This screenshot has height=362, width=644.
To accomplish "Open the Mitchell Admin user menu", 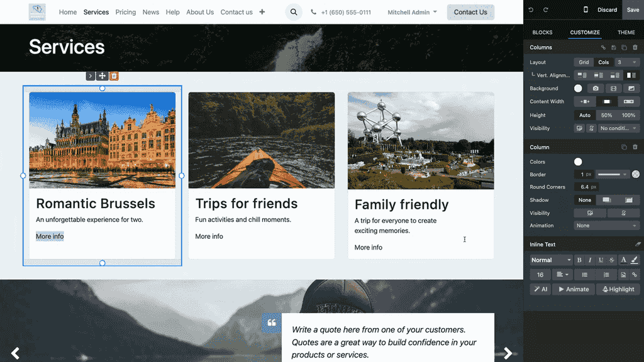I will coord(412,12).
